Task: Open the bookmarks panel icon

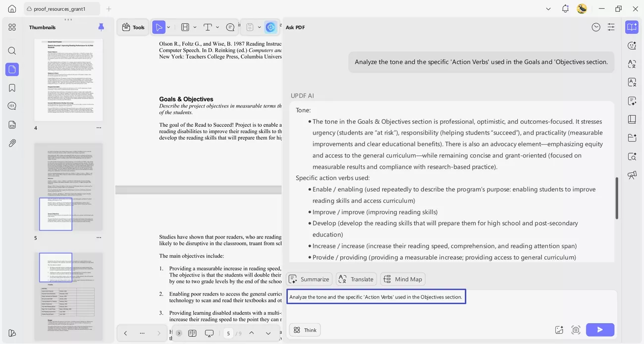Action: click(12, 88)
